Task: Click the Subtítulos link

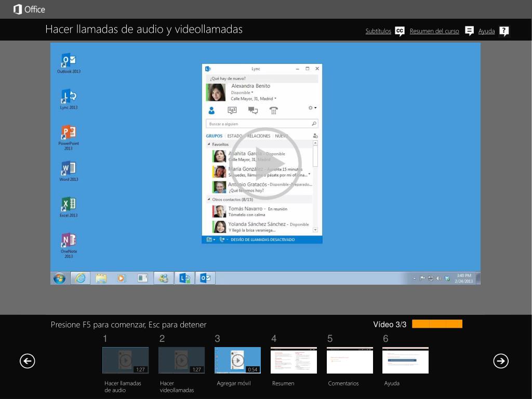Action: coord(378,31)
